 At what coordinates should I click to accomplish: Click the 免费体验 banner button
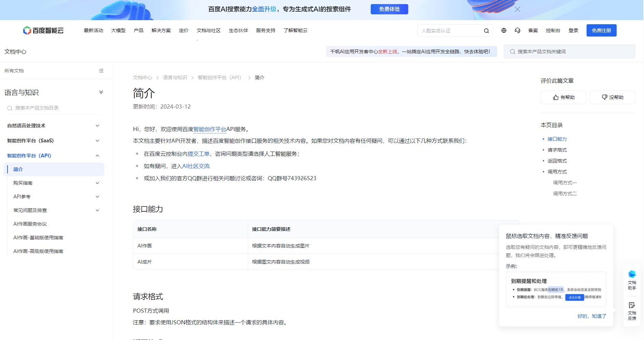pyautogui.click(x=389, y=9)
